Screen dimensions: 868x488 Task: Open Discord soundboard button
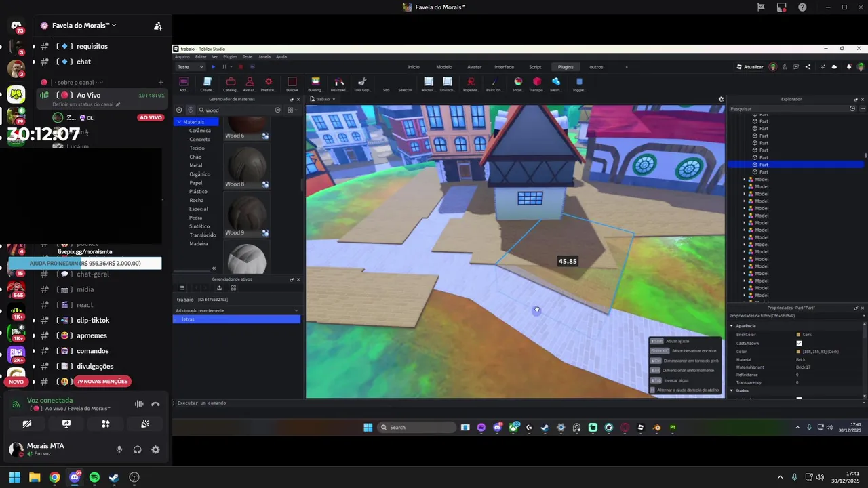145,424
